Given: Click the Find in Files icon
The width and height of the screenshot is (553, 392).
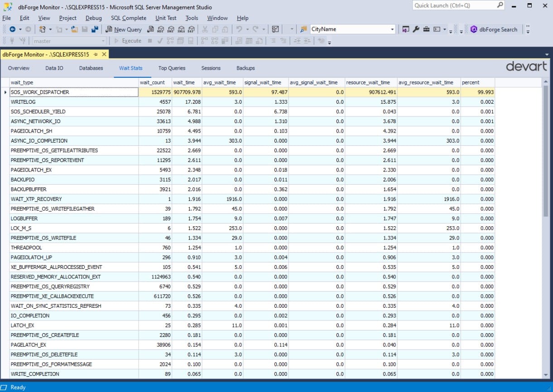Looking at the screenshot, I should coord(303,29).
